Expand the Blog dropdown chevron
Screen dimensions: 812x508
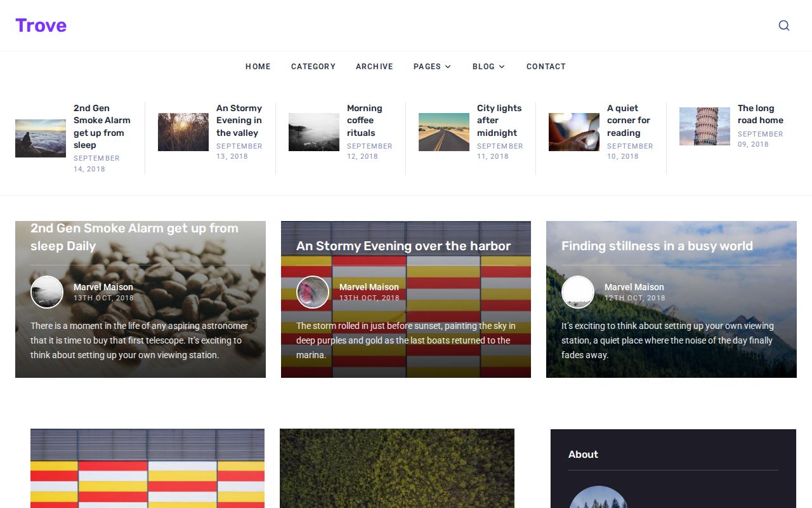pyautogui.click(x=502, y=67)
